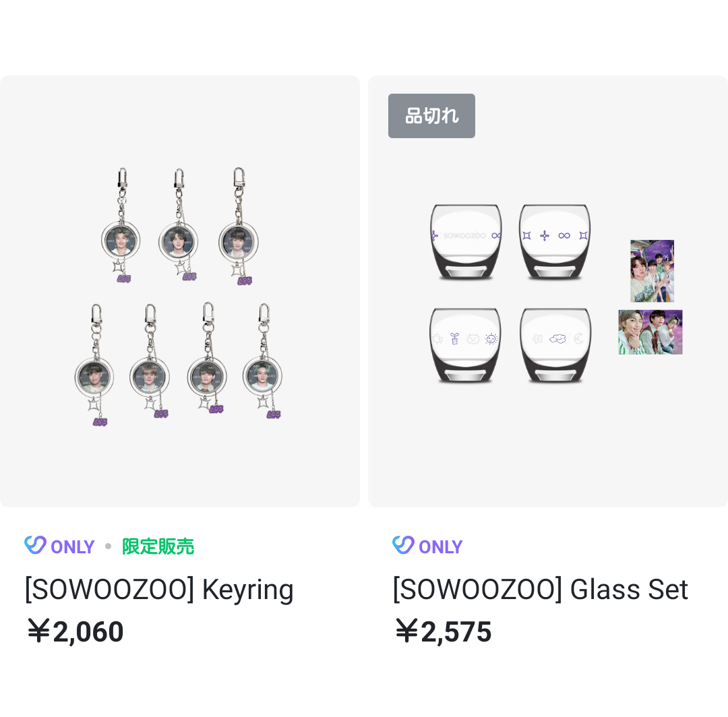Viewport: 728px width, 717px height.
Task: Click the Weverse logo icon above Glass Set title
Action: 403,545
